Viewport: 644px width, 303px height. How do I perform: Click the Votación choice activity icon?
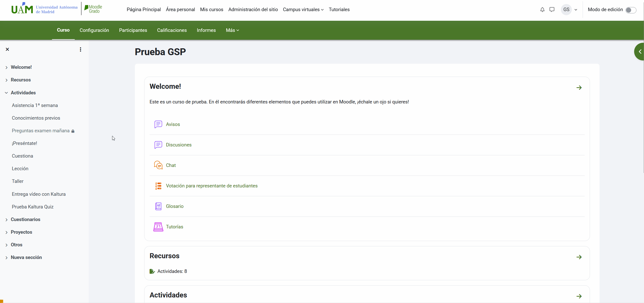coord(158,186)
